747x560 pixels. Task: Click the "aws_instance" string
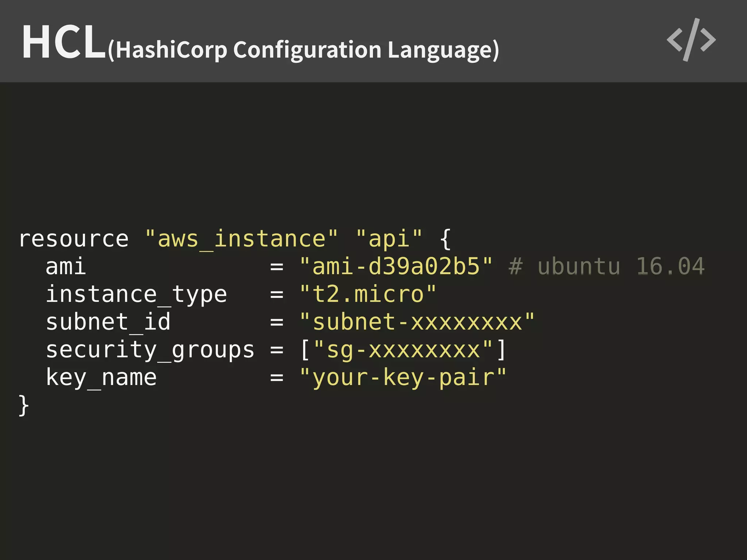tap(241, 239)
